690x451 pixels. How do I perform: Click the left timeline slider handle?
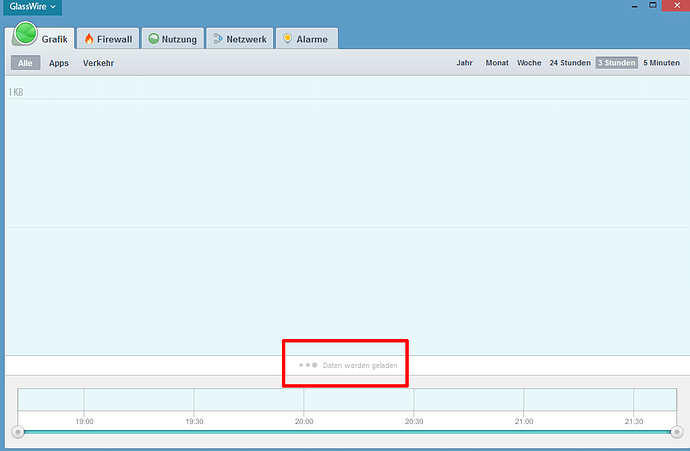[17, 432]
